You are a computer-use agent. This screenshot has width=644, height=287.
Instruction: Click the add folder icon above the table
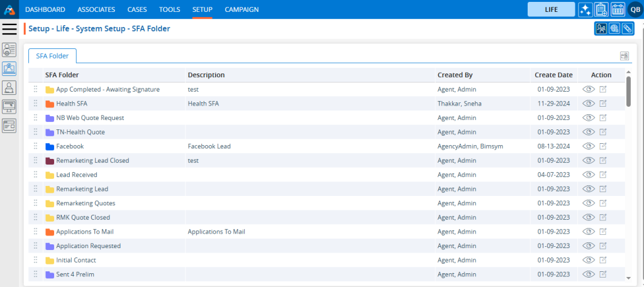[625, 56]
